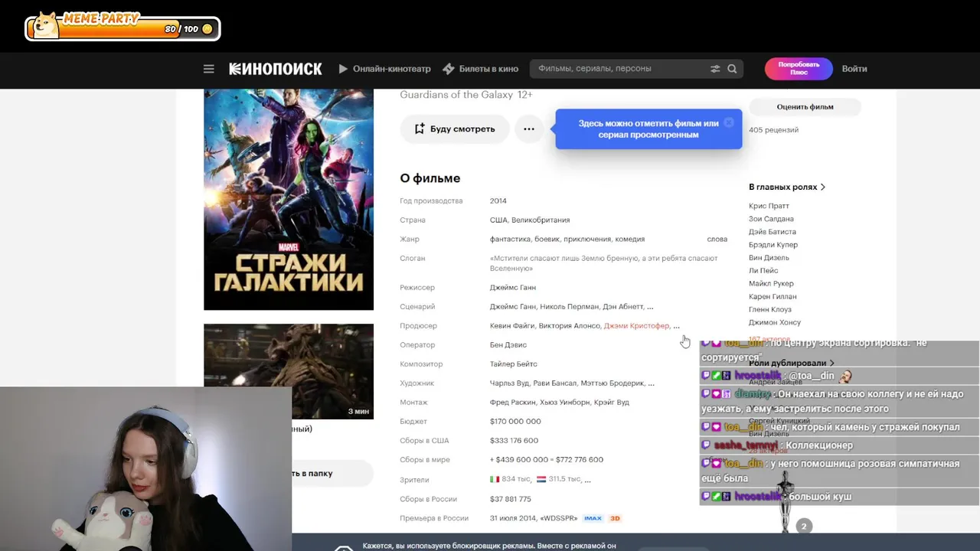Open actor Ли Пейс

763,271
